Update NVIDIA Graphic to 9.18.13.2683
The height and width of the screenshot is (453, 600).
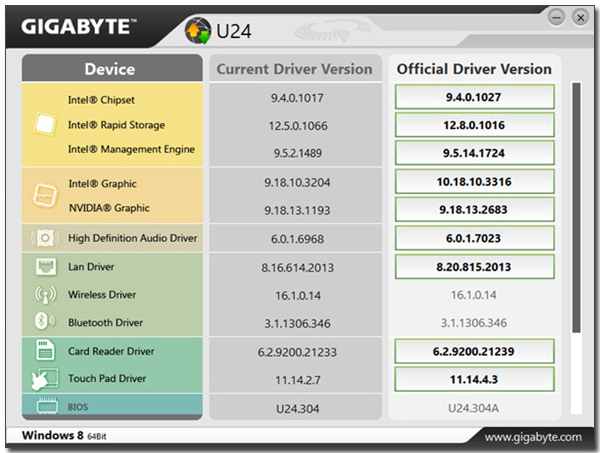[474, 210]
